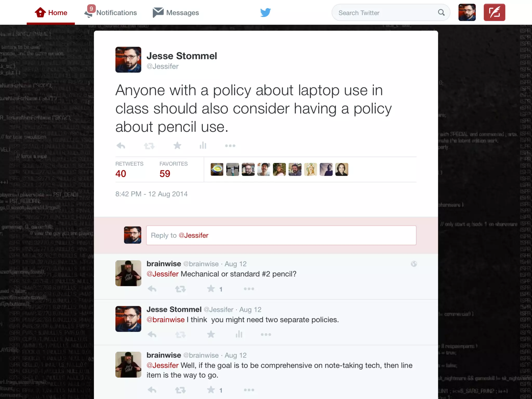Viewport: 532px width, 399px height.
Task: Open more options for brainwise's first reply
Action: pos(249,289)
